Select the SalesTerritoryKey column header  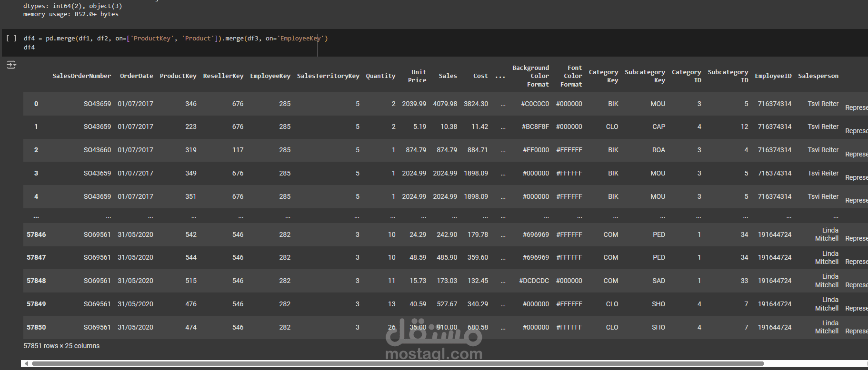[x=328, y=76]
